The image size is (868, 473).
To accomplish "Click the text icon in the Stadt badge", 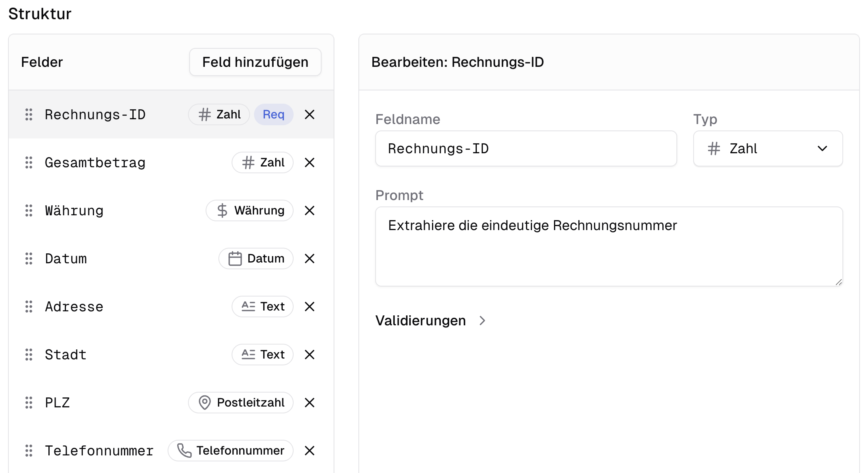I will (248, 355).
